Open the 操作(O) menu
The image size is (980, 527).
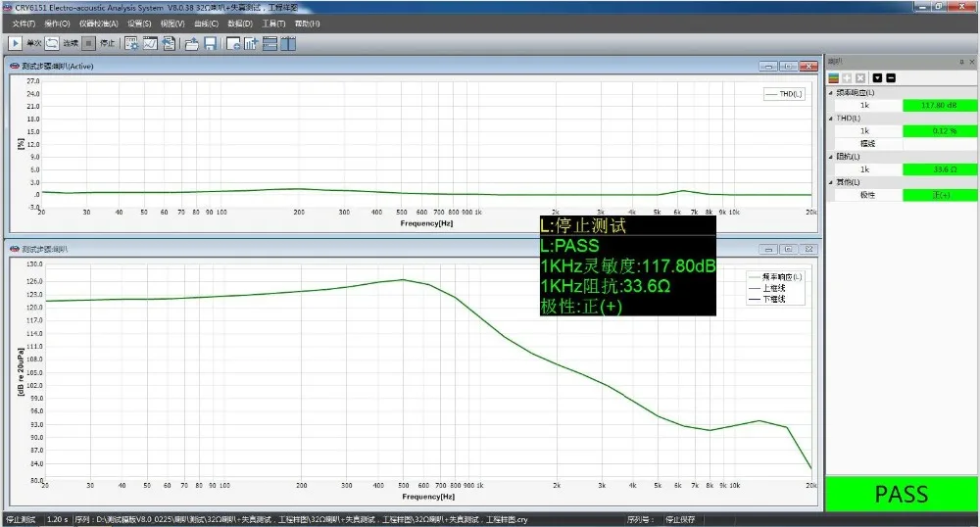(57, 24)
